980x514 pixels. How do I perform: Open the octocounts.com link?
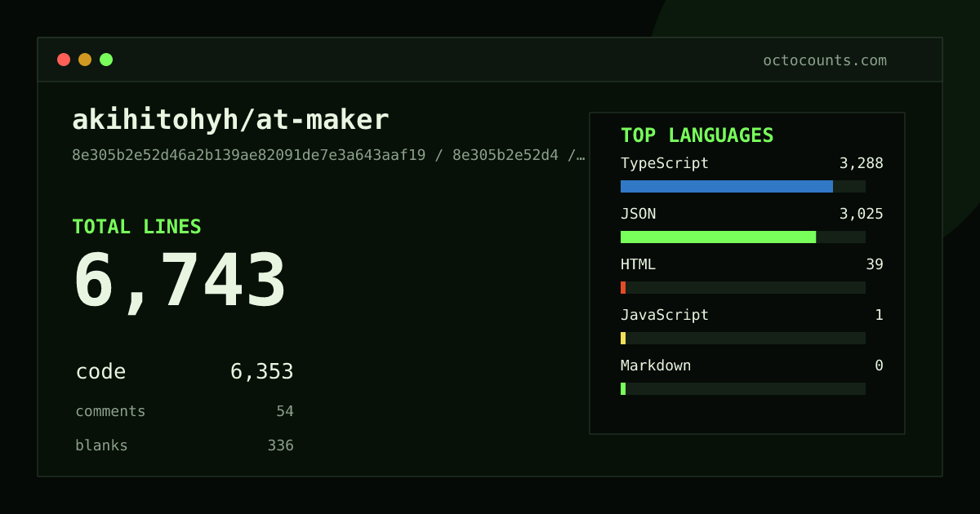click(825, 60)
